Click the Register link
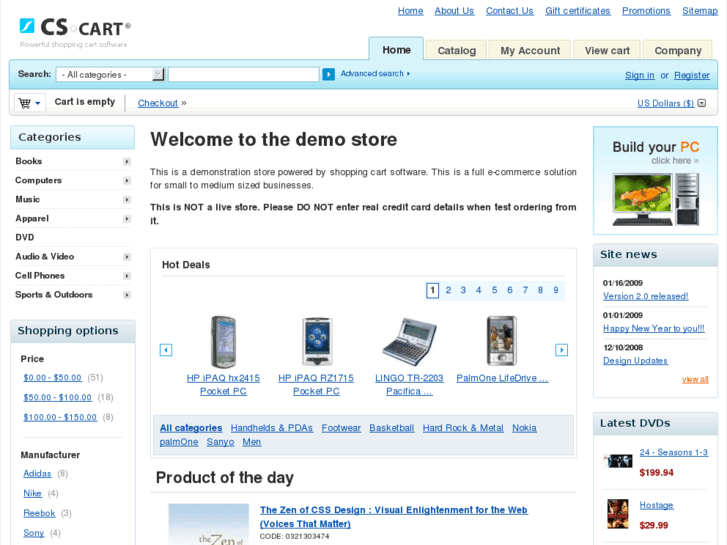The height and width of the screenshot is (545, 727). pyautogui.click(x=692, y=75)
